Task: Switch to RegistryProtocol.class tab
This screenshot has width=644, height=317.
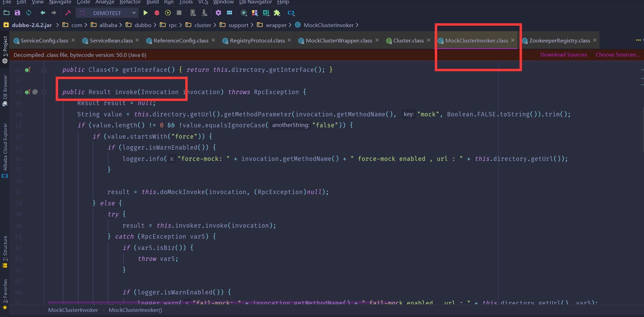Action: (257, 40)
